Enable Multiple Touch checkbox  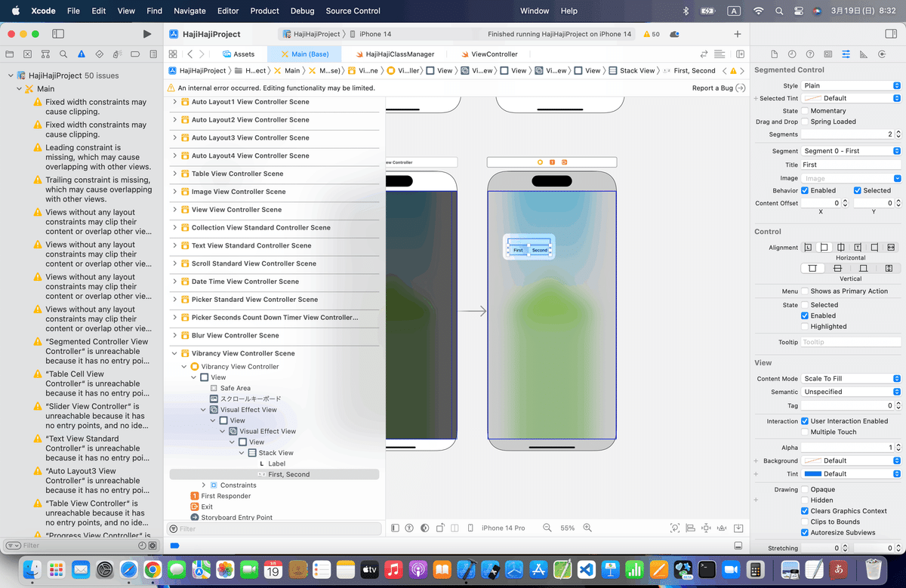pyautogui.click(x=805, y=432)
